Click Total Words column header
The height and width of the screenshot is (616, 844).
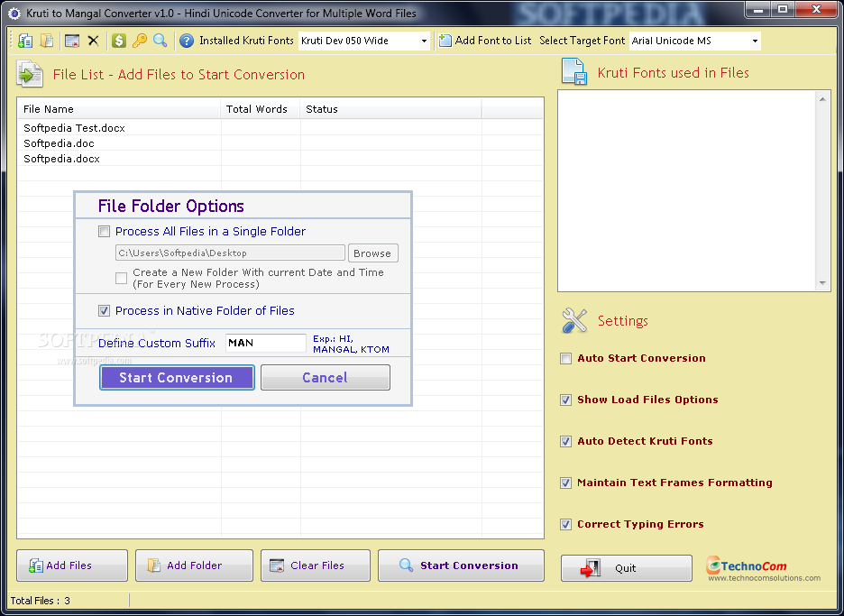pos(261,109)
